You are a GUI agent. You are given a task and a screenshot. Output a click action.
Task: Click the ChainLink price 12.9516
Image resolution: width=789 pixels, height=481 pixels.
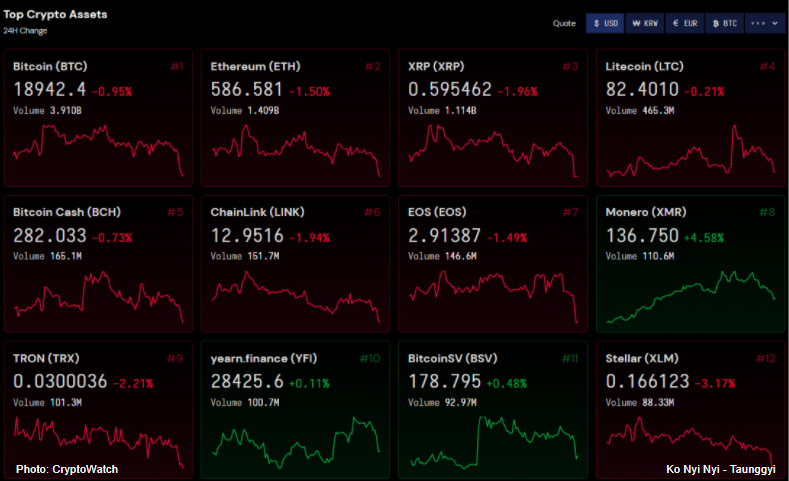pos(247,235)
